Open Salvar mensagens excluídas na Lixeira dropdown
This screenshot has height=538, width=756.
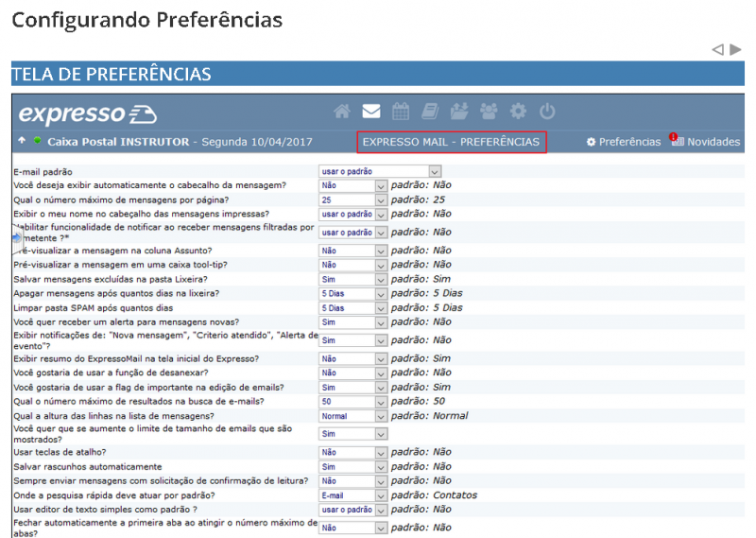click(x=352, y=279)
